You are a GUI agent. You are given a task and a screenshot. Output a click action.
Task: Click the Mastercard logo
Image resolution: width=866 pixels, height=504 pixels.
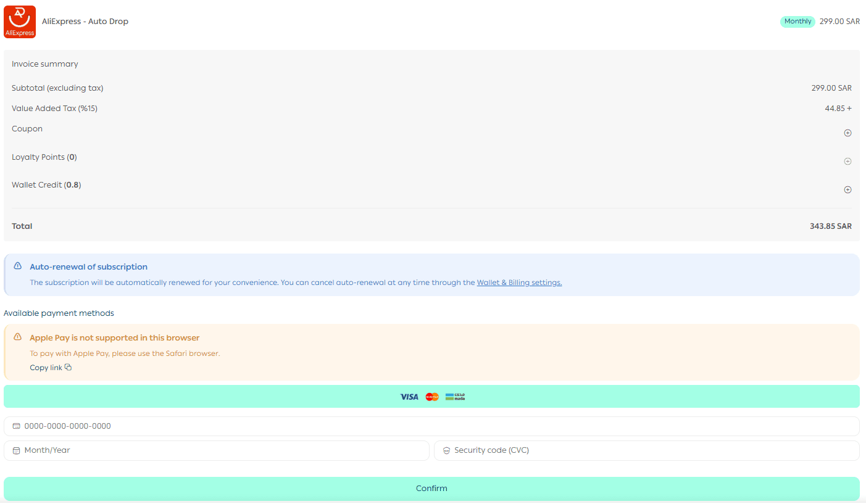[432, 397]
